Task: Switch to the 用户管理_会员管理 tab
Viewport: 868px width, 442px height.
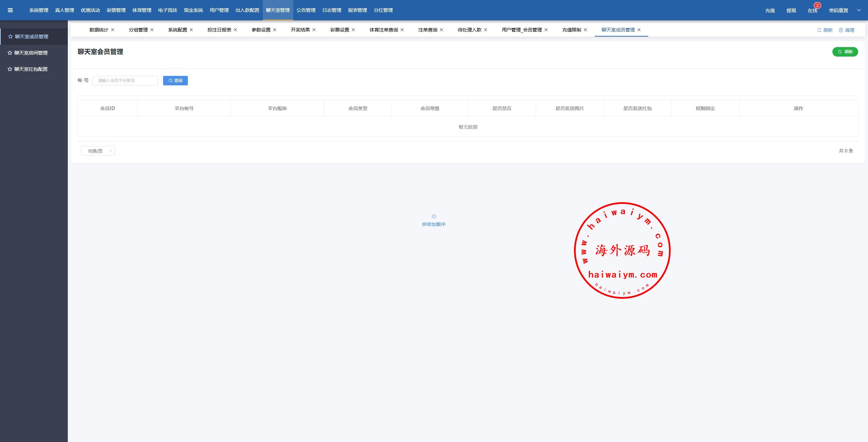Action: tap(521, 30)
